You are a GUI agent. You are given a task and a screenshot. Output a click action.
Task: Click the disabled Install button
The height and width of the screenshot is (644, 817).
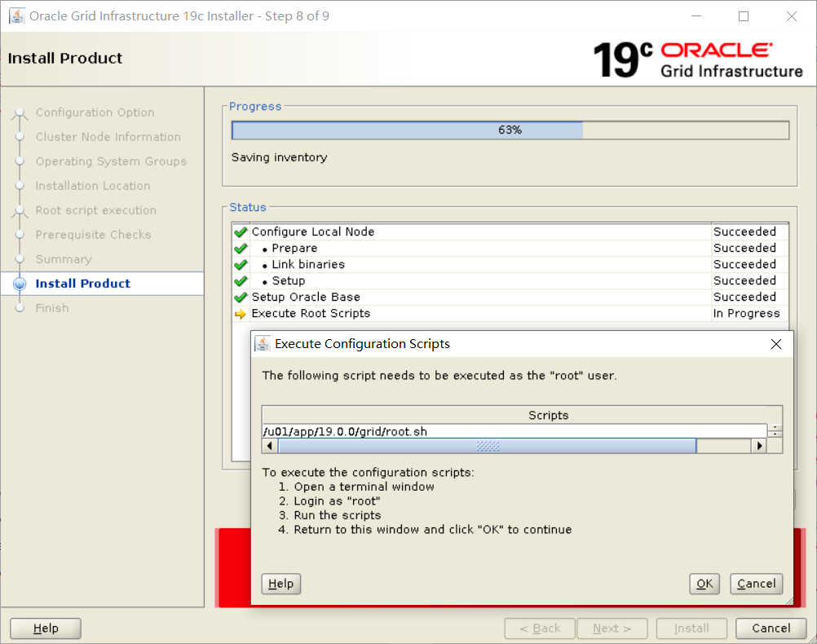(691, 629)
